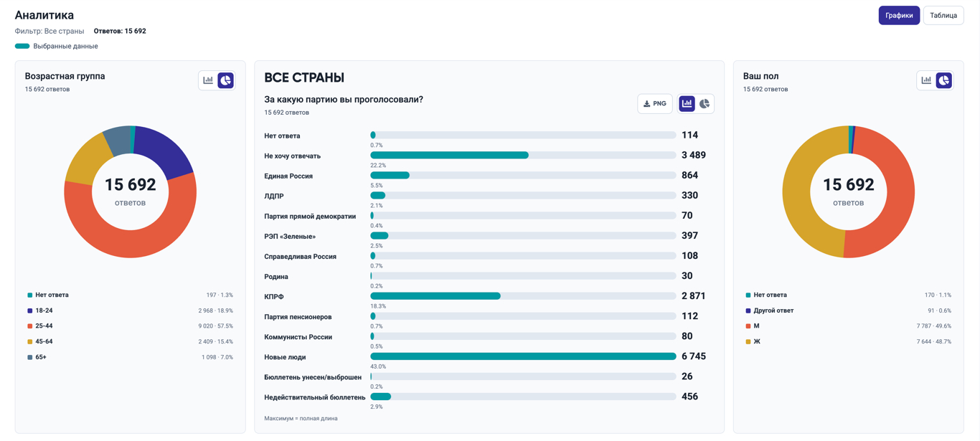Click the 2 871 vote count

694,296
